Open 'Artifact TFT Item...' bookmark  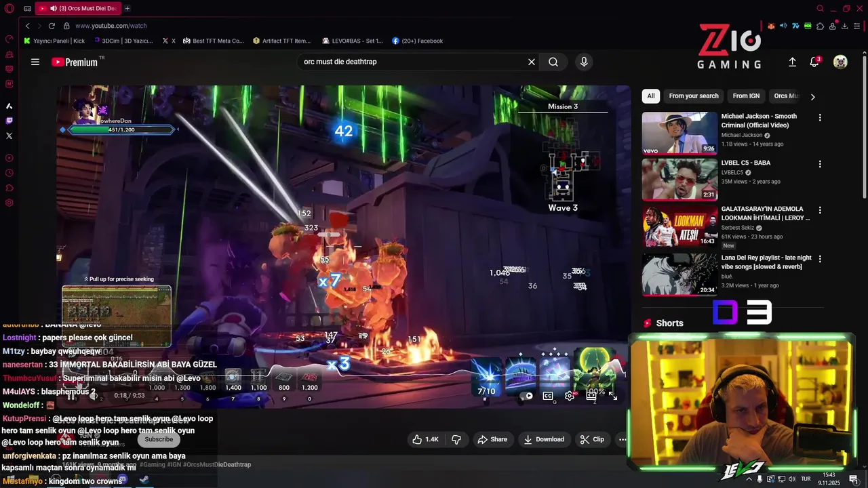281,41
